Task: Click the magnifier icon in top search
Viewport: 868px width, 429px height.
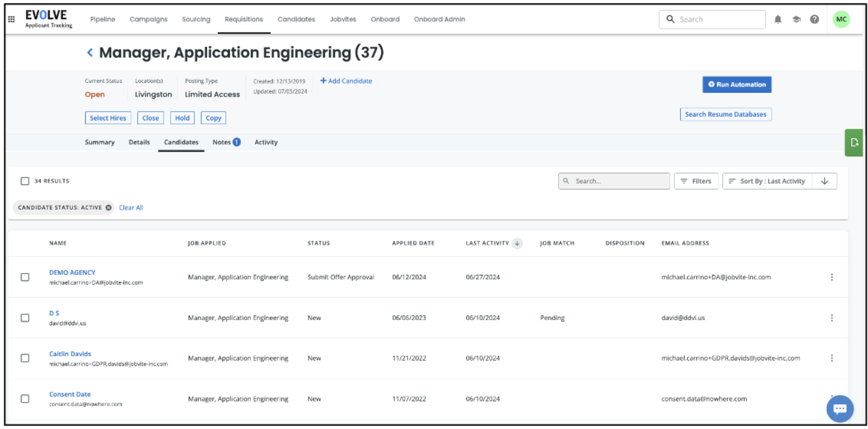Action: coord(670,19)
